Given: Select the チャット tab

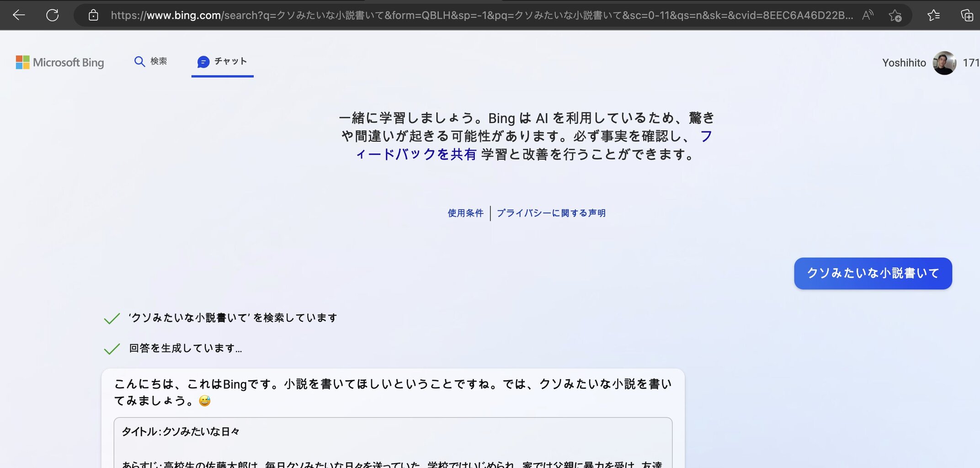Looking at the screenshot, I should click(223, 62).
